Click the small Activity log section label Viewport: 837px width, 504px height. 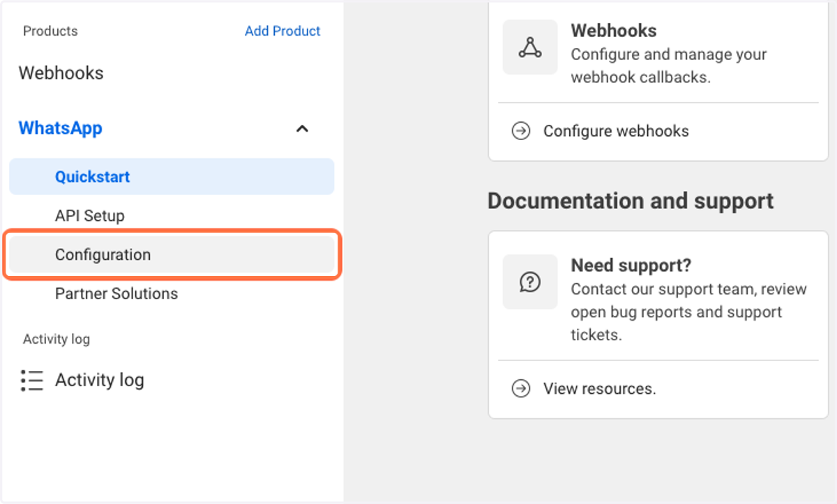coord(56,339)
